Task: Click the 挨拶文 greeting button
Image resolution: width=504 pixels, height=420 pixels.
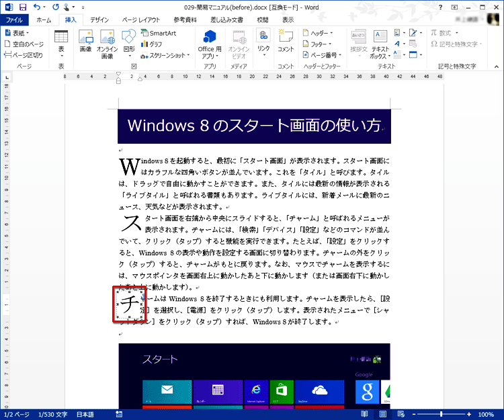Action: (359, 44)
